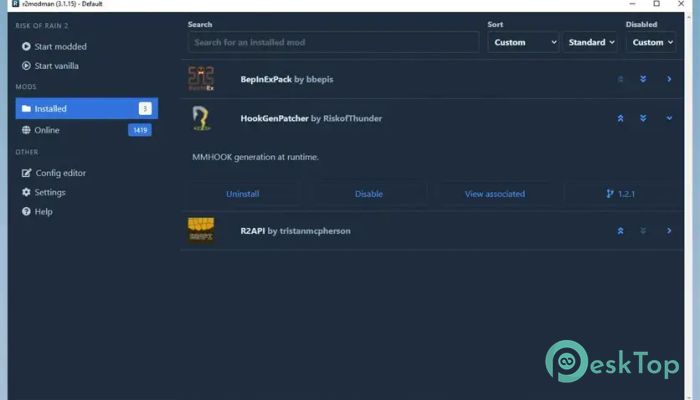The height and width of the screenshot is (400, 700).
Task: Focus the Search for an installed mod field
Action: point(333,42)
